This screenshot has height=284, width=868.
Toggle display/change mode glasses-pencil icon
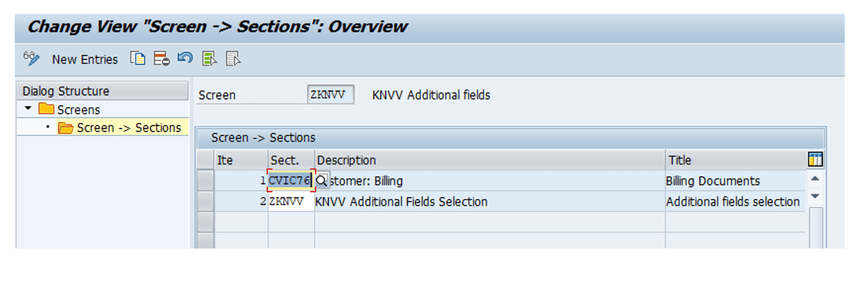(31, 59)
